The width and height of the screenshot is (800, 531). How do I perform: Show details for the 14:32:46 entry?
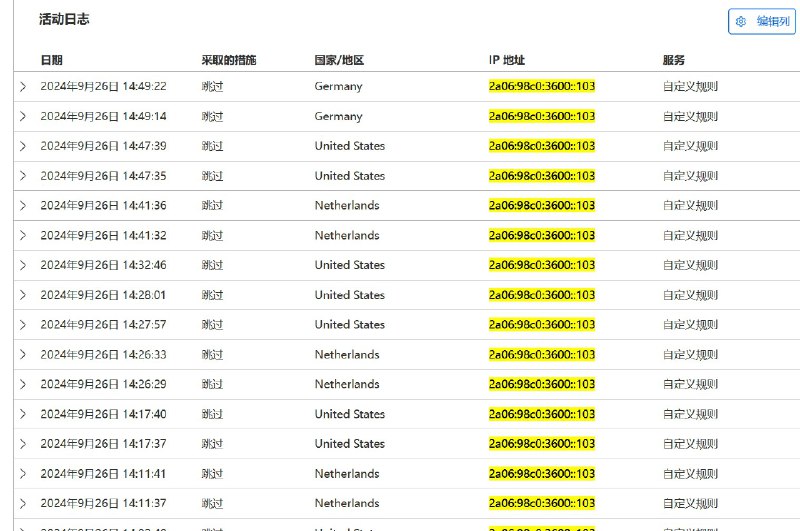pyautogui.click(x=23, y=265)
